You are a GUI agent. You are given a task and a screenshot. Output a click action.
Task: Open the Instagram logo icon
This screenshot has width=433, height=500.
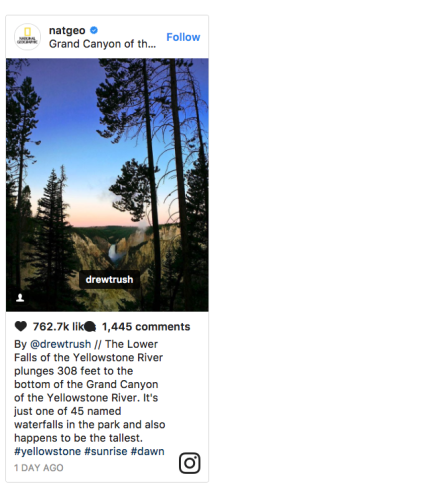[190, 463]
